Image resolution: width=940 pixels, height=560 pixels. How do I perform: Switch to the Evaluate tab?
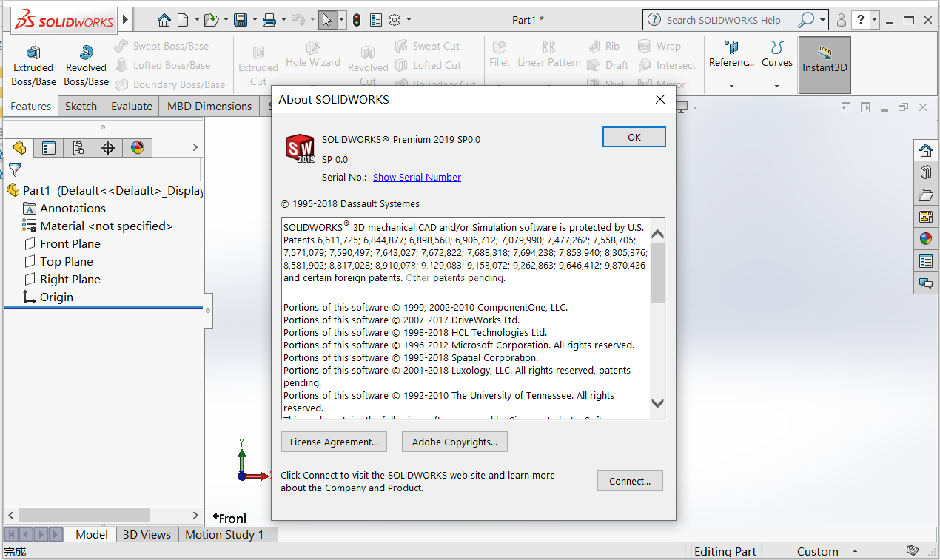click(x=132, y=107)
